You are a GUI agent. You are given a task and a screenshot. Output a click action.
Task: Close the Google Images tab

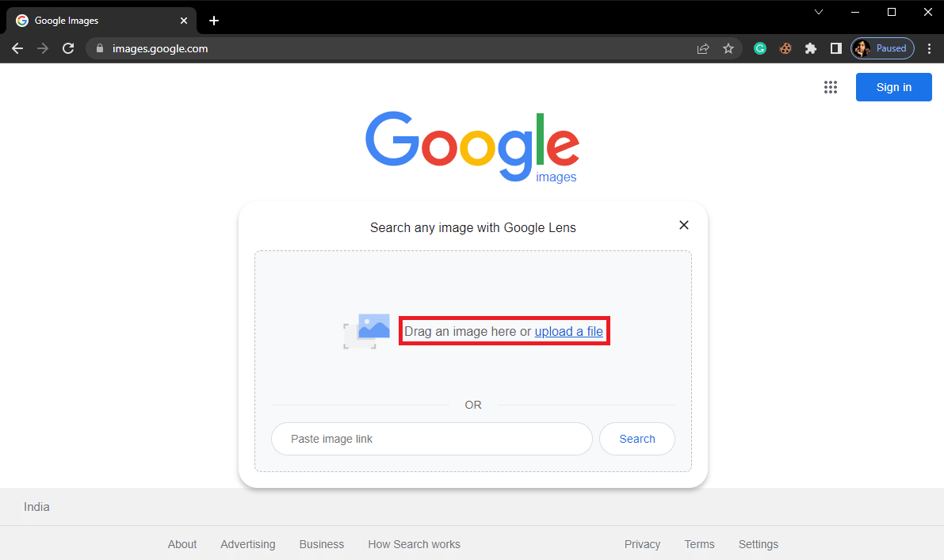[x=184, y=21]
